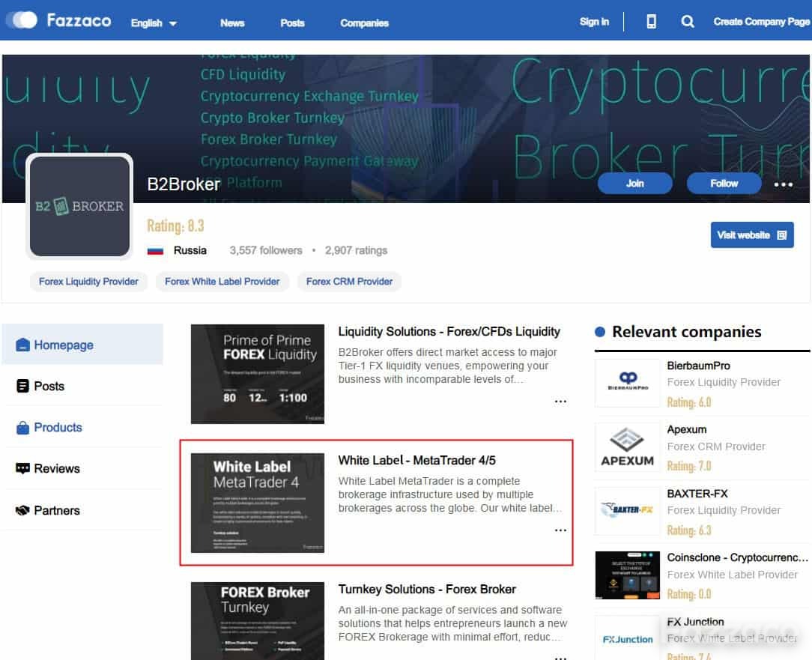Click the 2,907 ratings text
The image size is (812, 660).
(357, 251)
